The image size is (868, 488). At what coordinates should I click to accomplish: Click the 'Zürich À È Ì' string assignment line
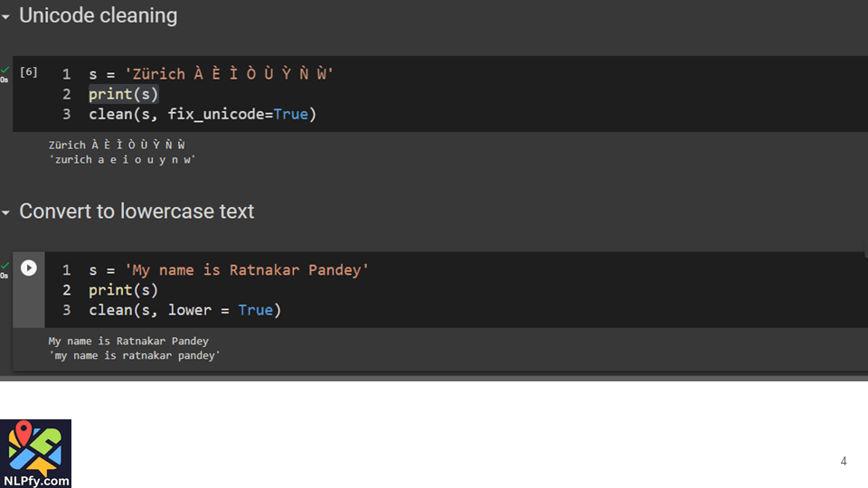(x=211, y=74)
